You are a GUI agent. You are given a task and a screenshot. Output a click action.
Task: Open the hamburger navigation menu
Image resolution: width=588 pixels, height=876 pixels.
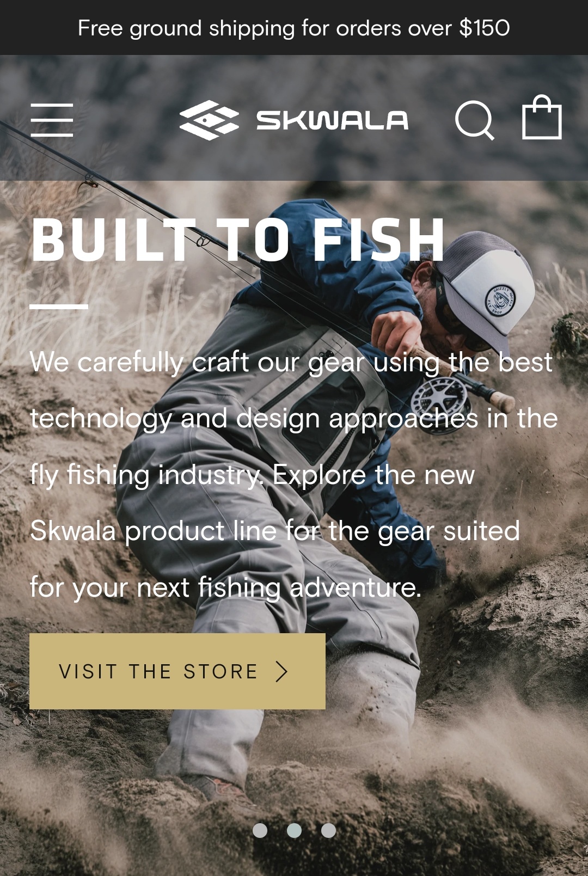point(52,120)
